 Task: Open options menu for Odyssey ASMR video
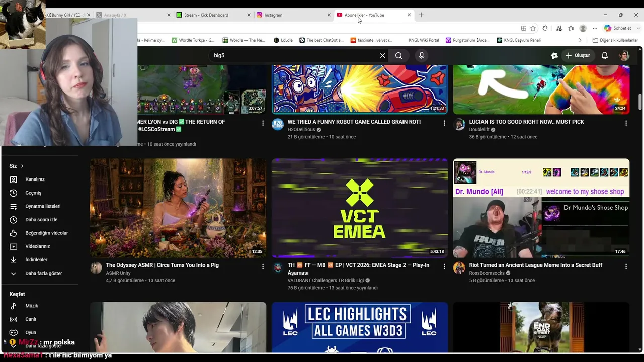tap(263, 266)
